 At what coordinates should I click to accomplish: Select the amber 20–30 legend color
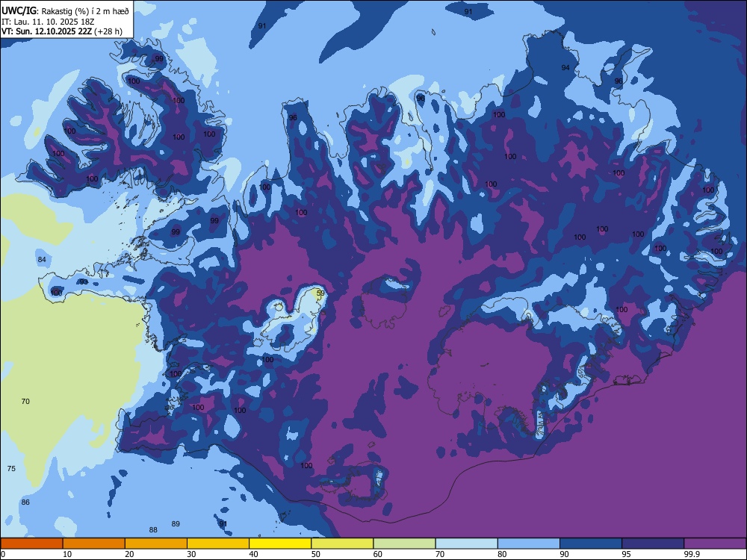pos(156,544)
